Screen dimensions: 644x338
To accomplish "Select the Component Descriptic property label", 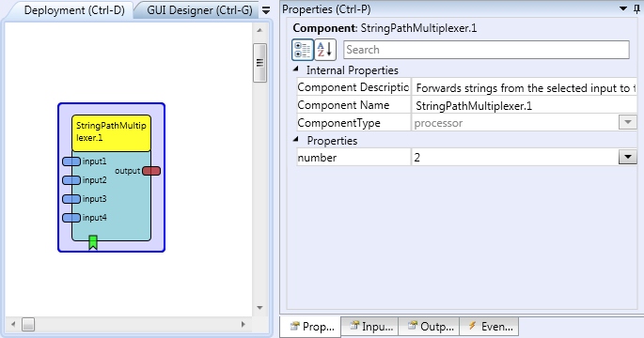I will tap(353, 87).
